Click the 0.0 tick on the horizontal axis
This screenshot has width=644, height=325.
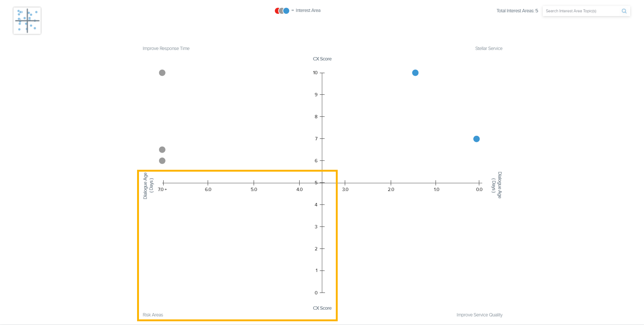coord(479,190)
